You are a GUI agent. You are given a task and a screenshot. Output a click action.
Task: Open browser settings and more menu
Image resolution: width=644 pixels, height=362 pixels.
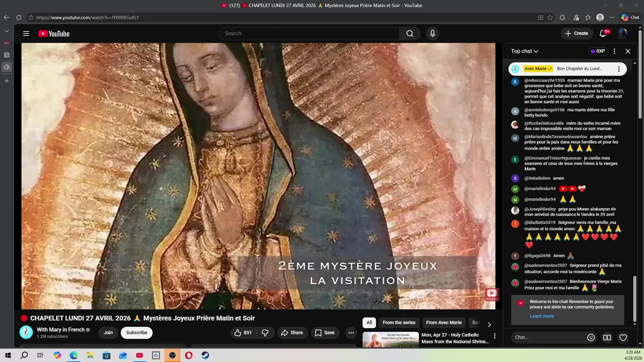click(x=611, y=17)
